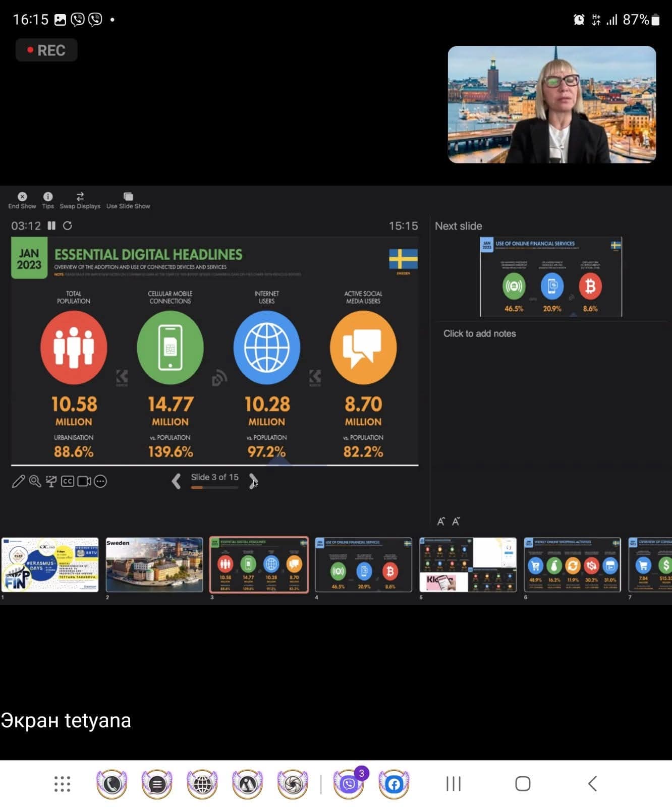
Task: Toggle closed captions subtitles
Action: click(68, 482)
